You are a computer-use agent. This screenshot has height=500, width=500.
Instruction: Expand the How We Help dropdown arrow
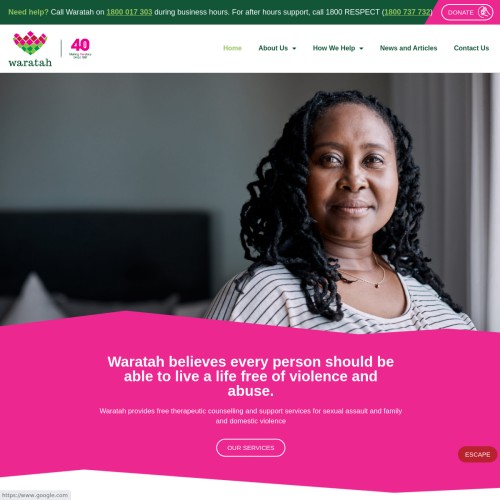point(361,48)
